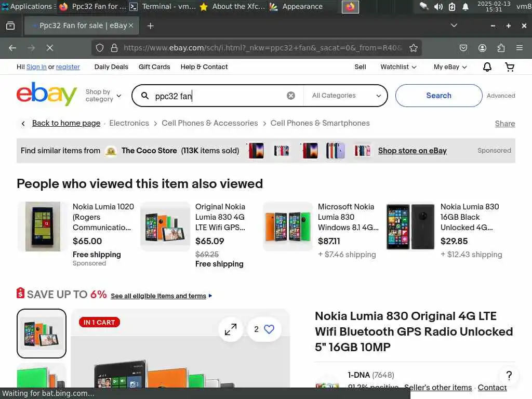
Task: Open the Firefox extensions puzzle icon
Action: click(501, 48)
